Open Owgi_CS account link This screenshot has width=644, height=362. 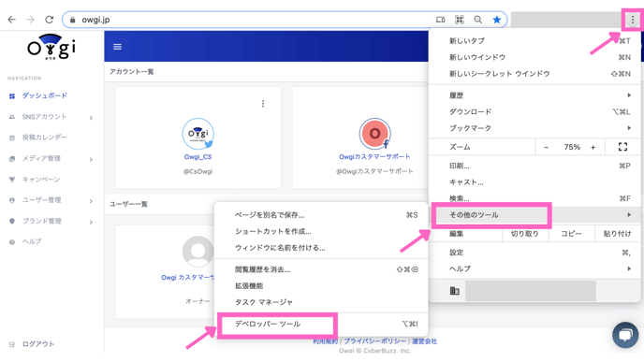198,157
